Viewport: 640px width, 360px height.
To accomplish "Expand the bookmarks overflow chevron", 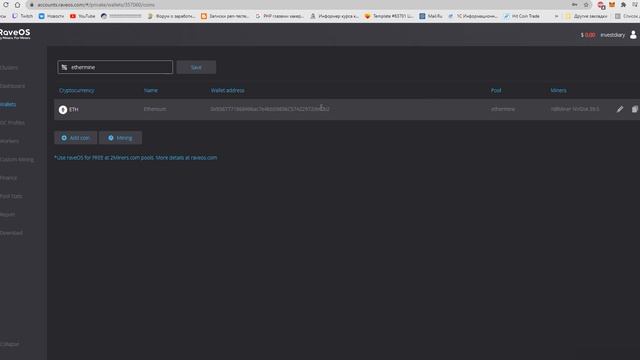I will pyautogui.click(x=556, y=16).
